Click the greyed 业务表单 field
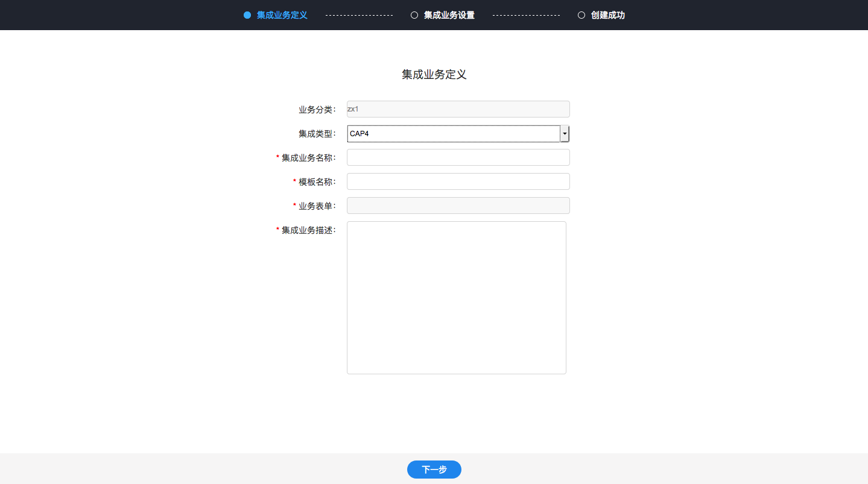868x484 pixels. click(458, 206)
